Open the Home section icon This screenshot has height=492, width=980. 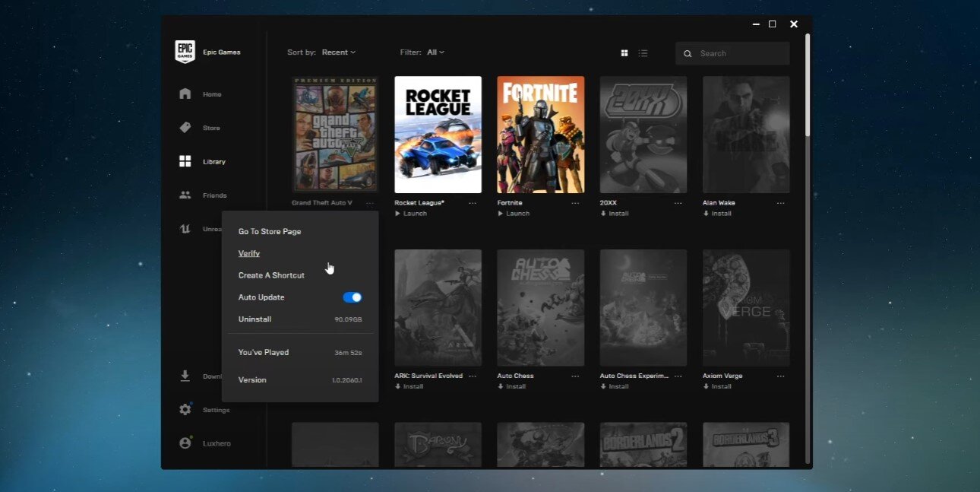click(x=185, y=94)
